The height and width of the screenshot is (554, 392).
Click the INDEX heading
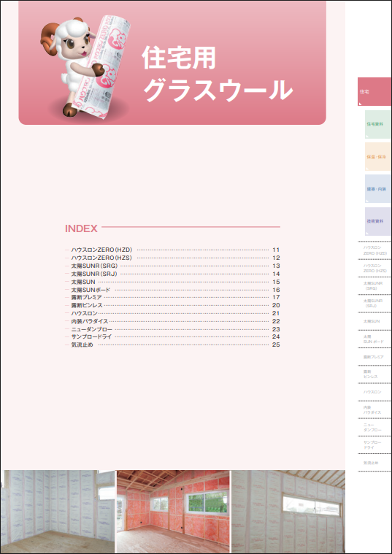coord(81,228)
